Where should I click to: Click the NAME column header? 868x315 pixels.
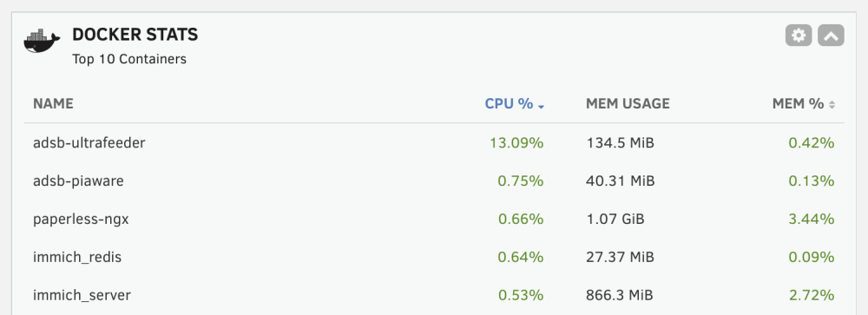click(x=53, y=103)
